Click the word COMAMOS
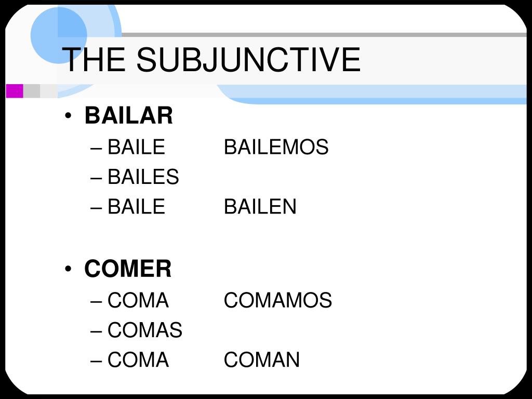532x399 pixels. (278, 300)
